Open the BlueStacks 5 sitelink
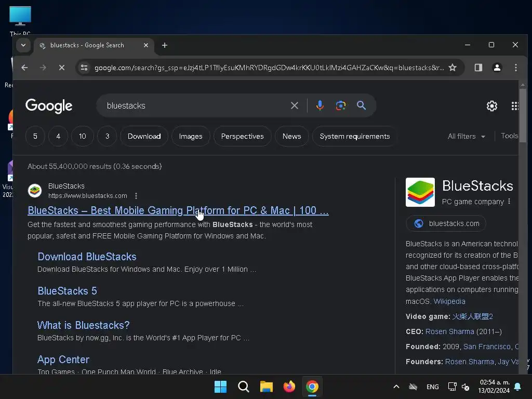532x399 pixels. pos(67,291)
